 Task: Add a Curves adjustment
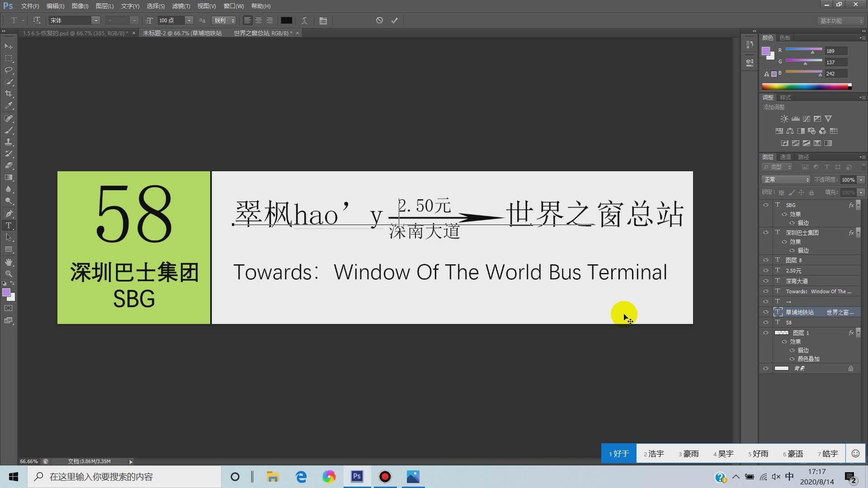point(807,119)
